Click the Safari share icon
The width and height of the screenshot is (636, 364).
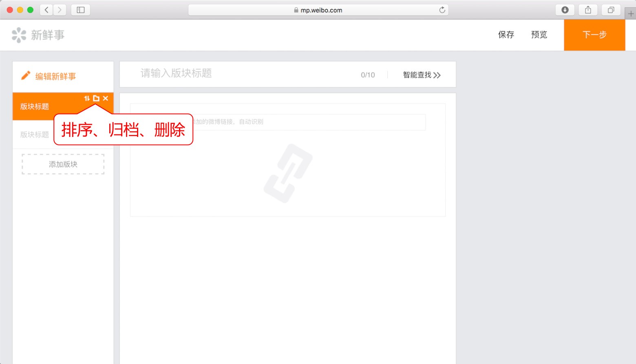point(587,9)
